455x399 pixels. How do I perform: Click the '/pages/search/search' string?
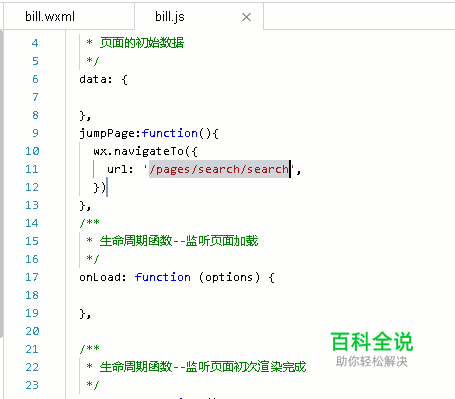(219, 169)
